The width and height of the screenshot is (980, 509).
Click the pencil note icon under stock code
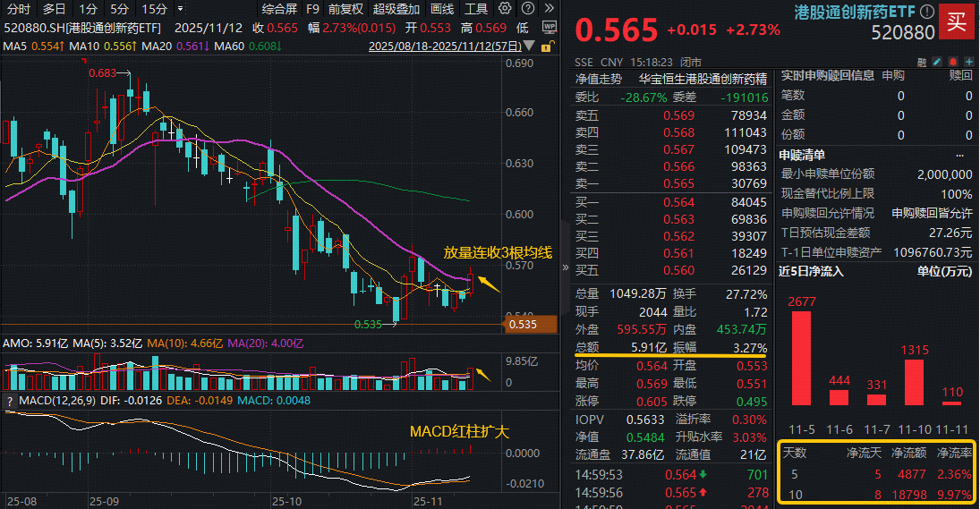point(936,63)
